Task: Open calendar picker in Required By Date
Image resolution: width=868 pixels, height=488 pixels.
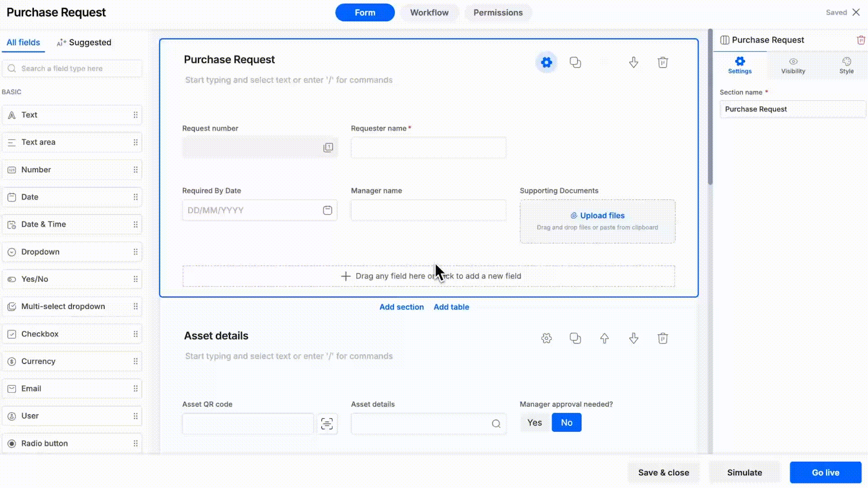Action: point(327,210)
